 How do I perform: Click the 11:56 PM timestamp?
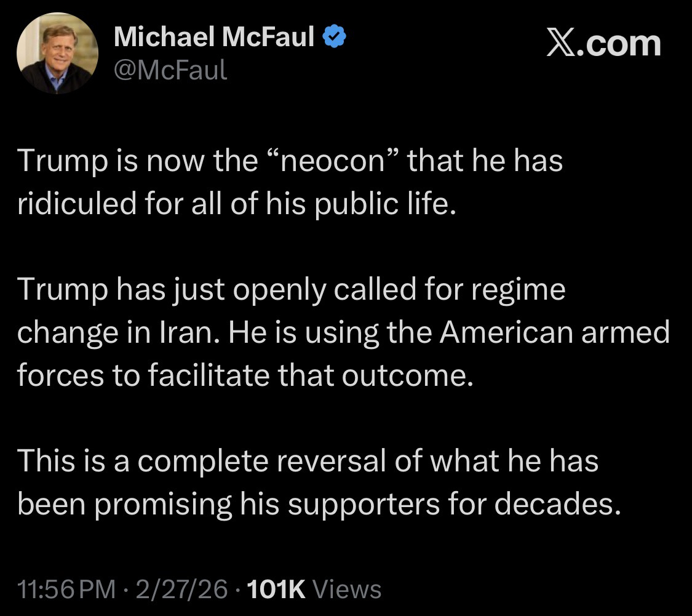point(66,589)
